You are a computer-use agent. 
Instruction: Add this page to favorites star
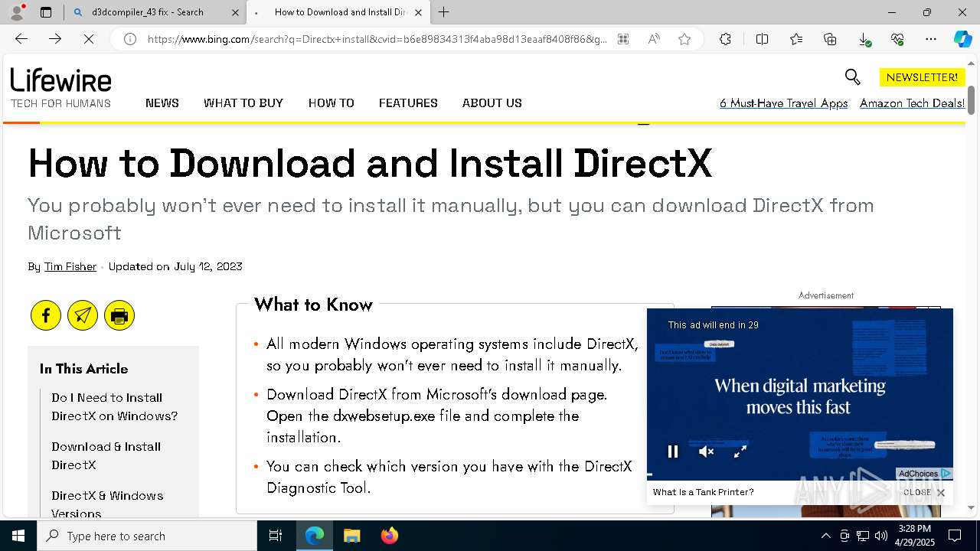click(x=684, y=39)
